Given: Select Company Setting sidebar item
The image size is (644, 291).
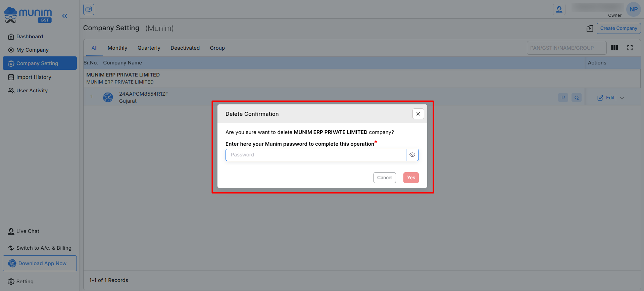Looking at the screenshot, I should coord(40,63).
